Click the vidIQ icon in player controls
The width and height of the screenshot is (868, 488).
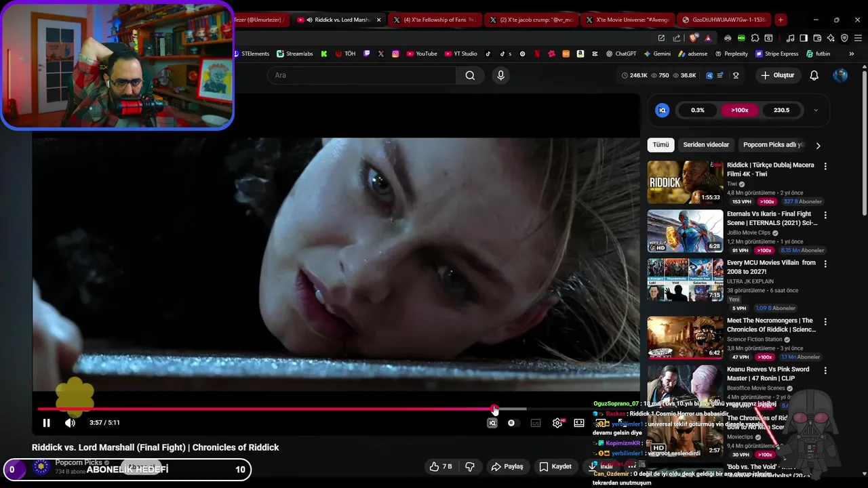492,423
